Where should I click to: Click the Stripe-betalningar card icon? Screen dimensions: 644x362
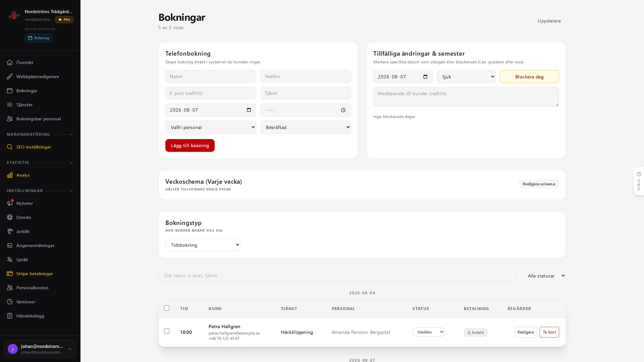tap(10, 274)
